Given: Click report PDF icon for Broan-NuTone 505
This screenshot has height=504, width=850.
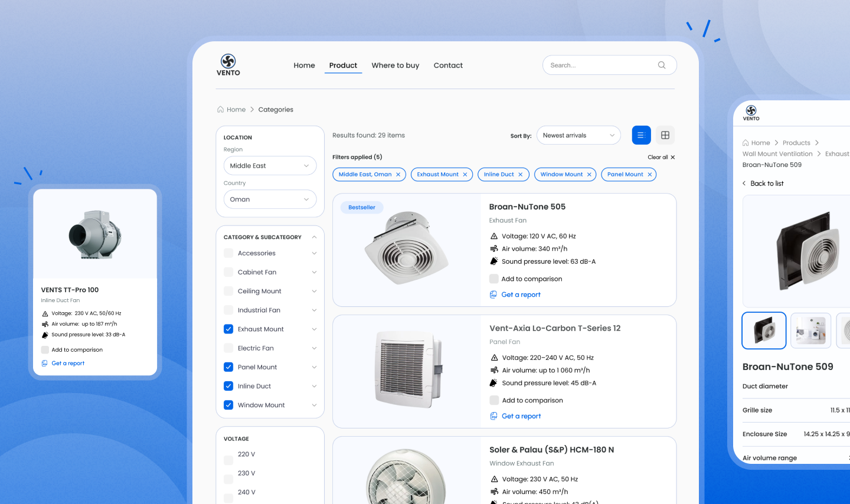Looking at the screenshot, I should (x=493, y=294).
